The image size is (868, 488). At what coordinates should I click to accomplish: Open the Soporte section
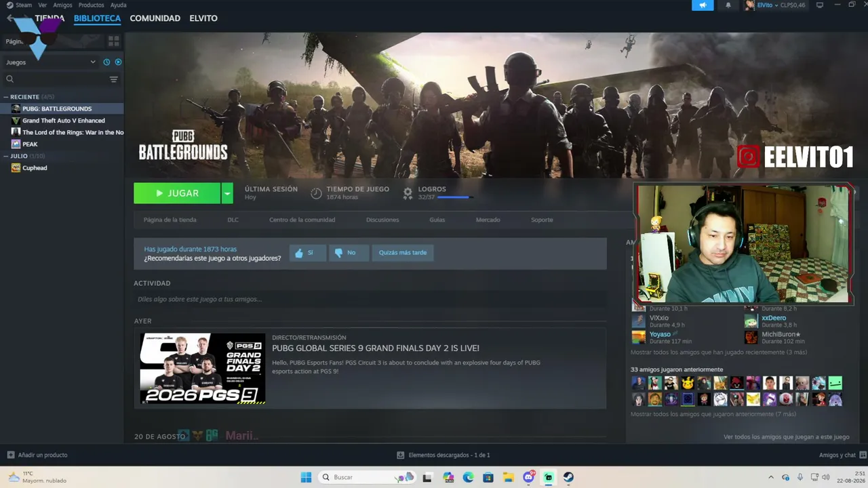542,220
